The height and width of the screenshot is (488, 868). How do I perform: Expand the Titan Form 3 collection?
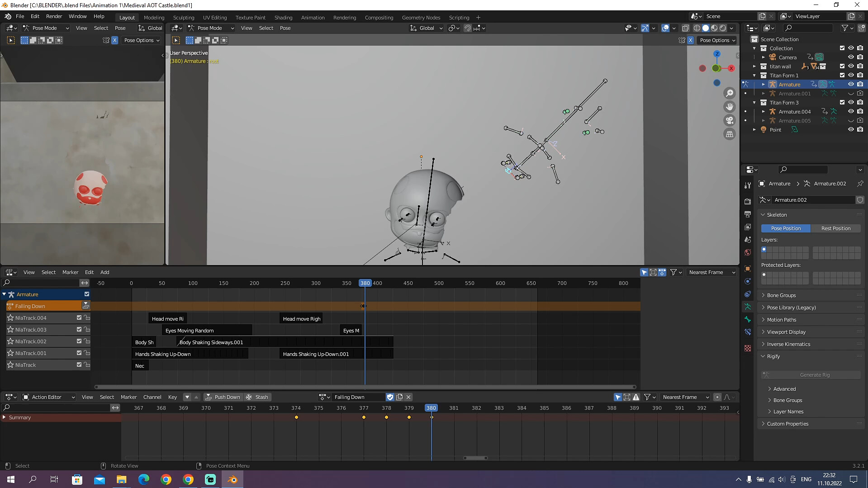pyautogui.click(x=754, y=102)
